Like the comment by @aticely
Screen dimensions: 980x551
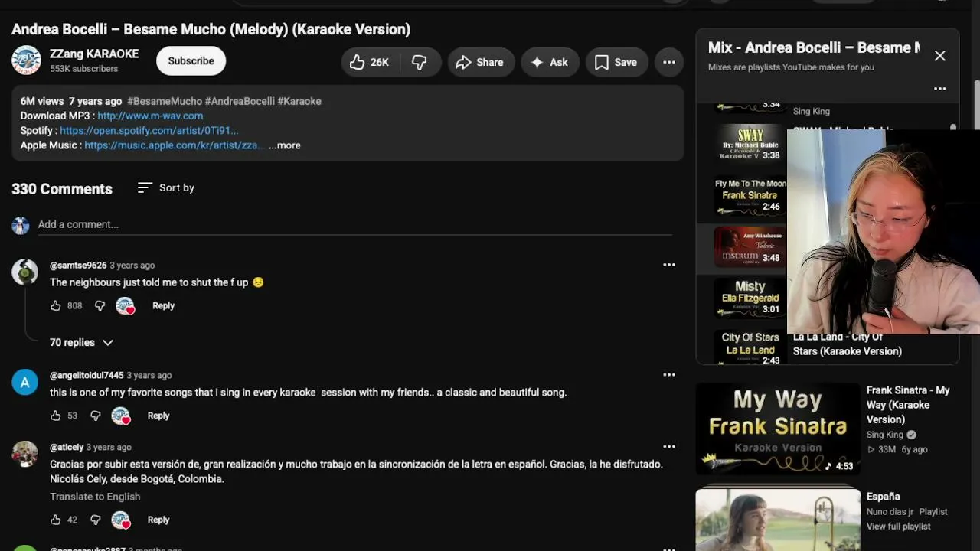55,520
